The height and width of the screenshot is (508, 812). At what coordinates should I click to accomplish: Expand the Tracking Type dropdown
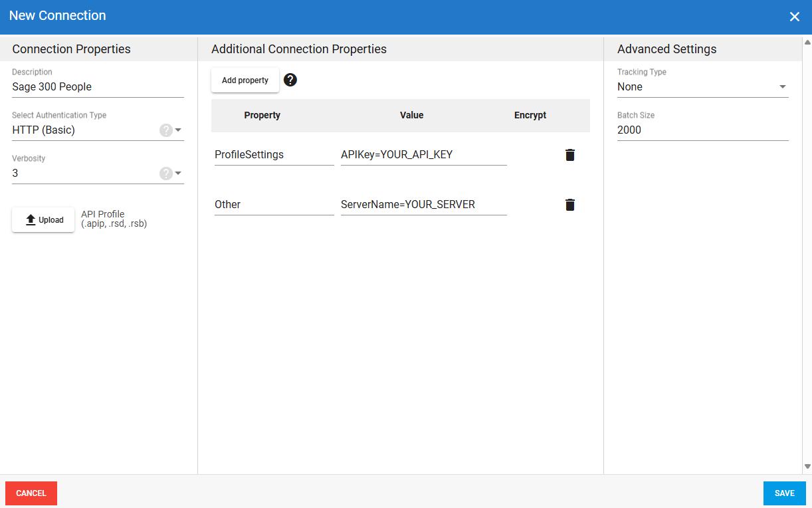(x=782, y=87)
